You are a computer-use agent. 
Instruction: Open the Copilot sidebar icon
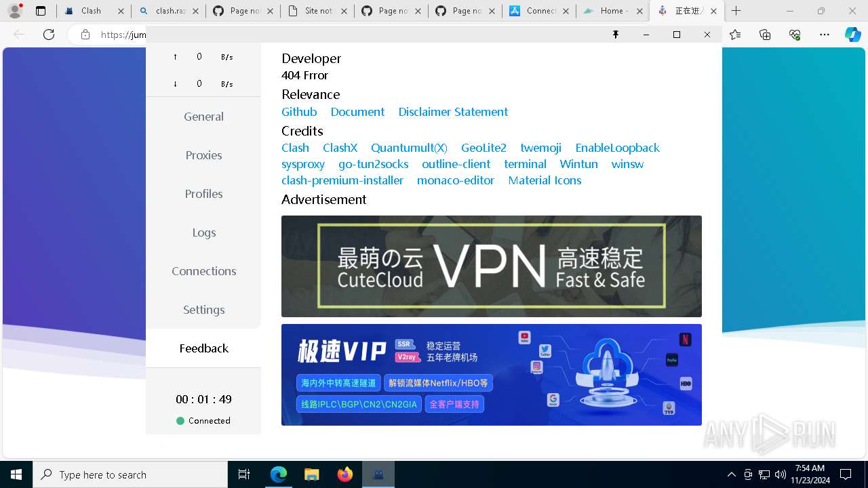(852, 35)
